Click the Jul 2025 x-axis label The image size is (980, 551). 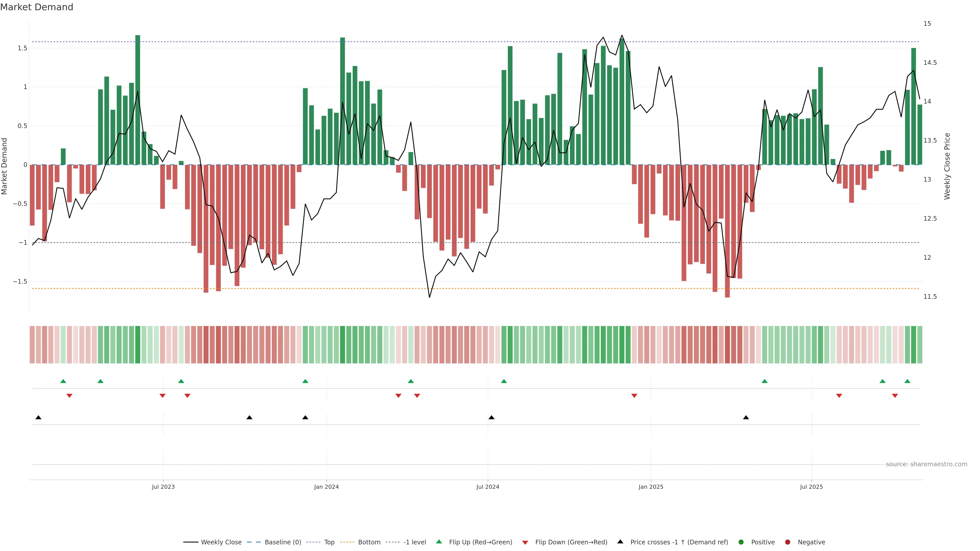tap(811, 487)
